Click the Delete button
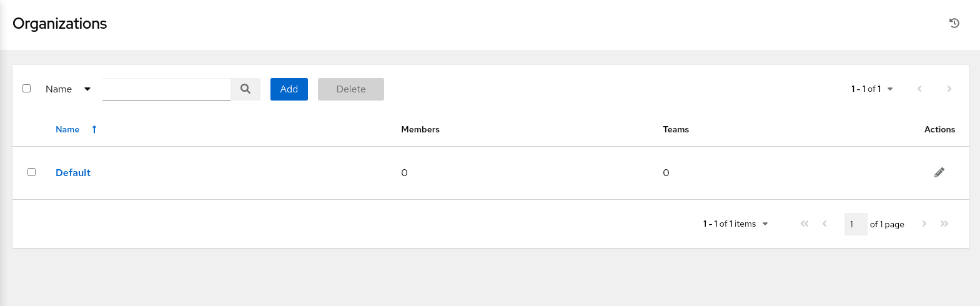This screenshot has height=306, width=980. tap(351, 89)
